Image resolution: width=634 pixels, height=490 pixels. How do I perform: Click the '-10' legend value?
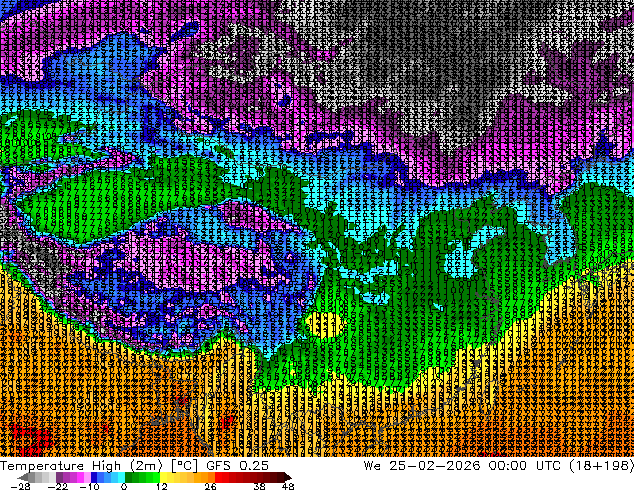click(x=90, y=486)
